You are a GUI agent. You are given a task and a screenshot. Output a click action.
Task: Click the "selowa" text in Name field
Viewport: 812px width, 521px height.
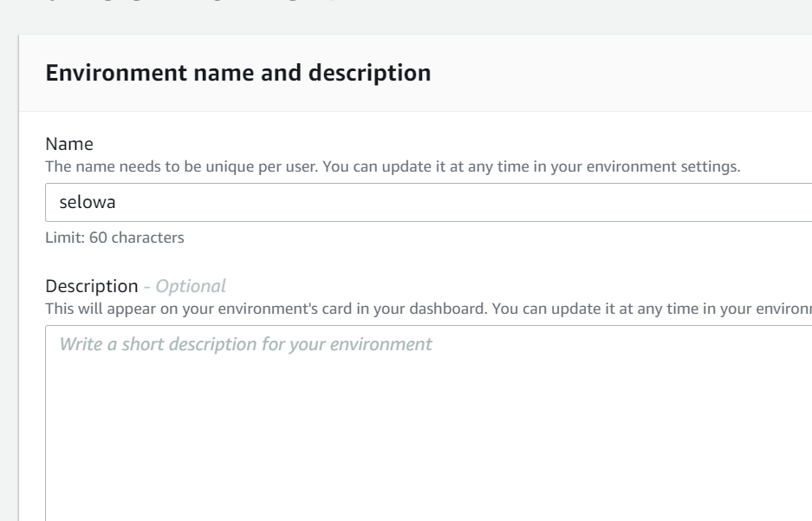point(81,203)
